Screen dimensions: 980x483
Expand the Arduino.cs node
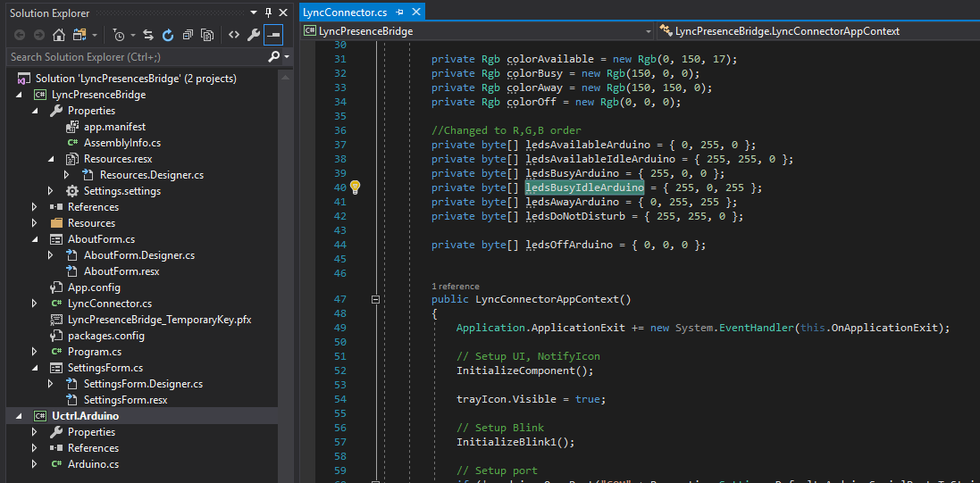[x=35, y=464]
